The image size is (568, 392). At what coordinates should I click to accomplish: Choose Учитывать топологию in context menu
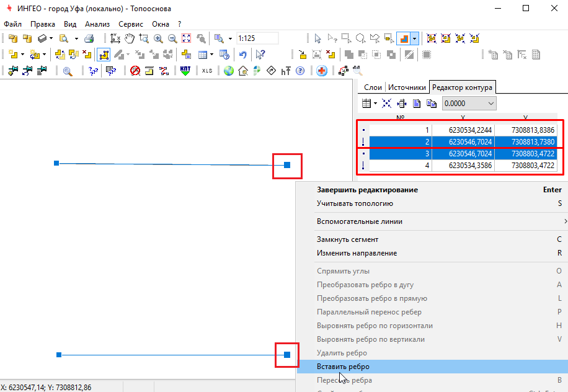[x=433, y=203]
